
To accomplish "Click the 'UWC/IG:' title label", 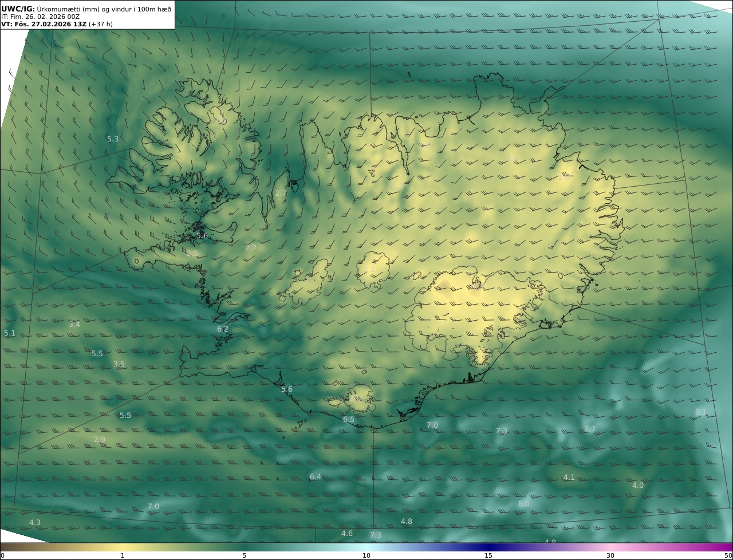I will (x=18, y=9).
